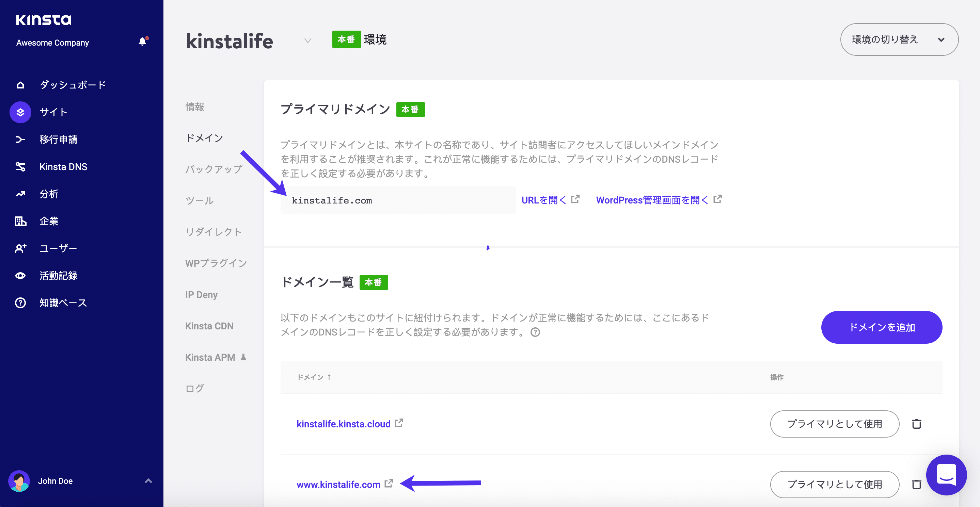Click the help icon in the domain list description
The image size is (980, 507).
(535, 332)
